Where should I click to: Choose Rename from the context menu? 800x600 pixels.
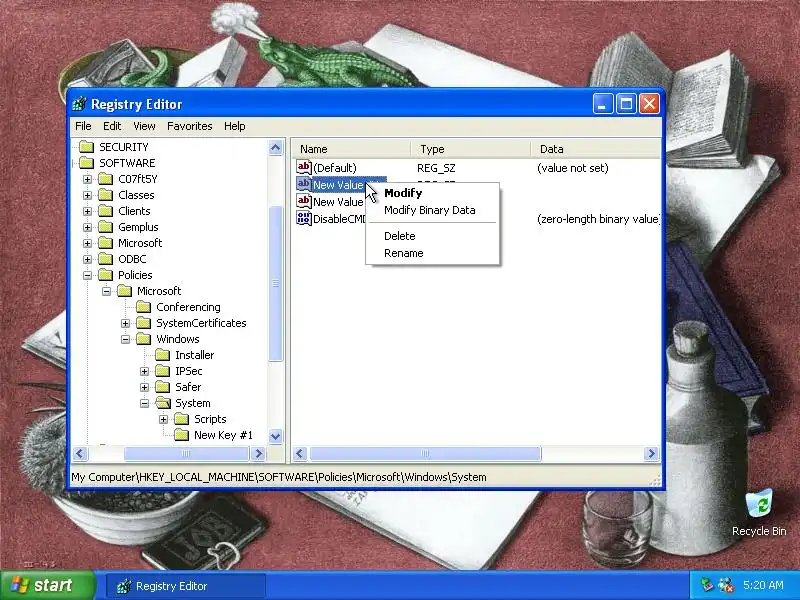pos(432,253)
